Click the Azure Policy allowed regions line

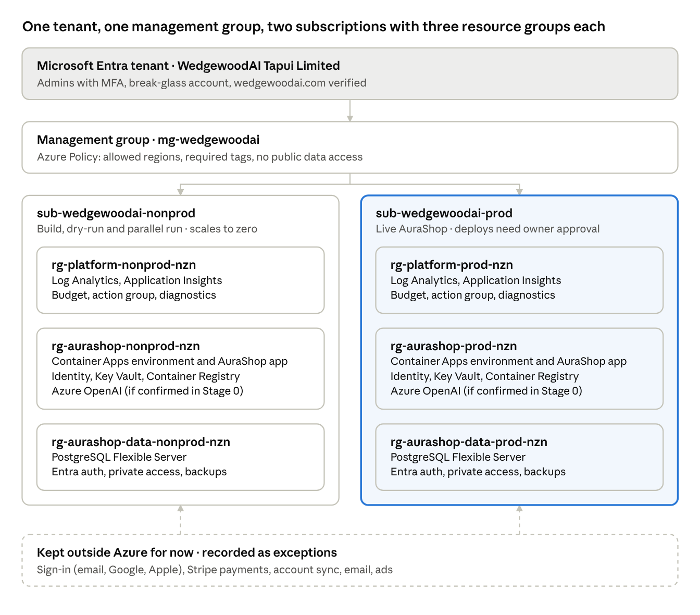[200, 157]
